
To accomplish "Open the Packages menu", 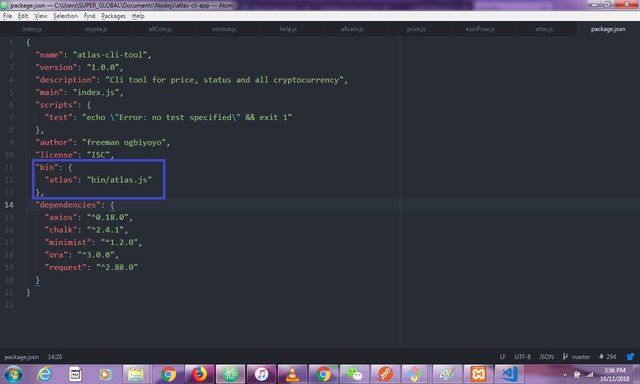I will coord(113,16).
